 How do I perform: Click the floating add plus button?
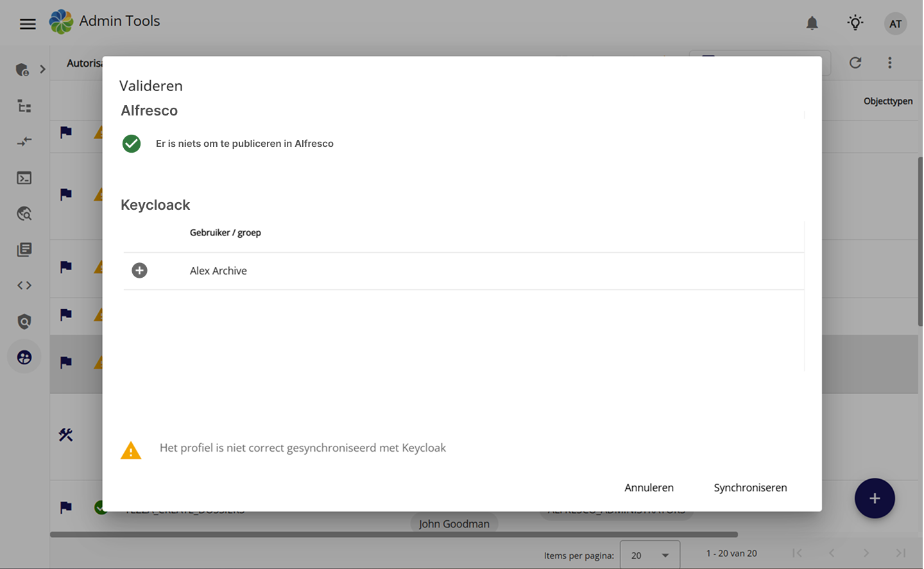tap(874, 498)
